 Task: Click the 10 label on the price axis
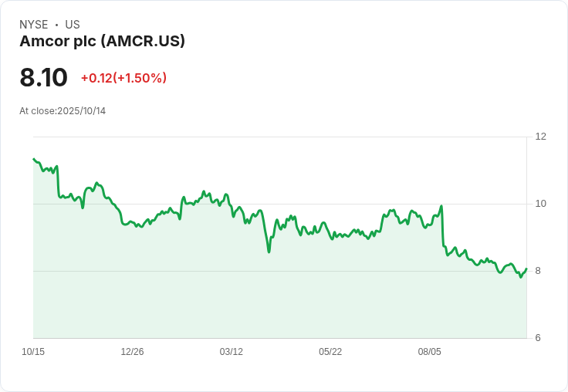point(540,204)
